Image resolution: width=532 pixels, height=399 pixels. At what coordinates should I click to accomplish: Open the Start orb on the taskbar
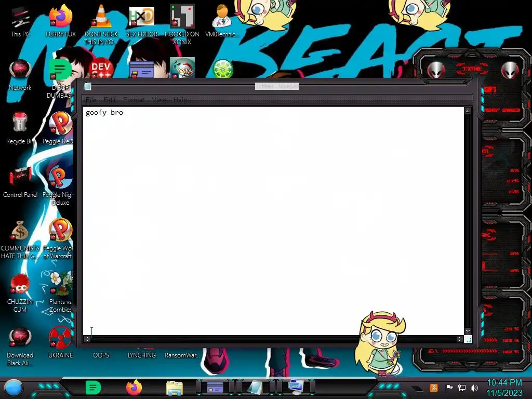(14, 388)
